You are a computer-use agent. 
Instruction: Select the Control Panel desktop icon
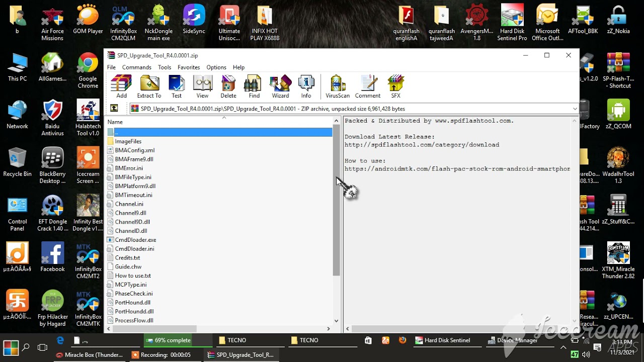(x=17, y=213)
